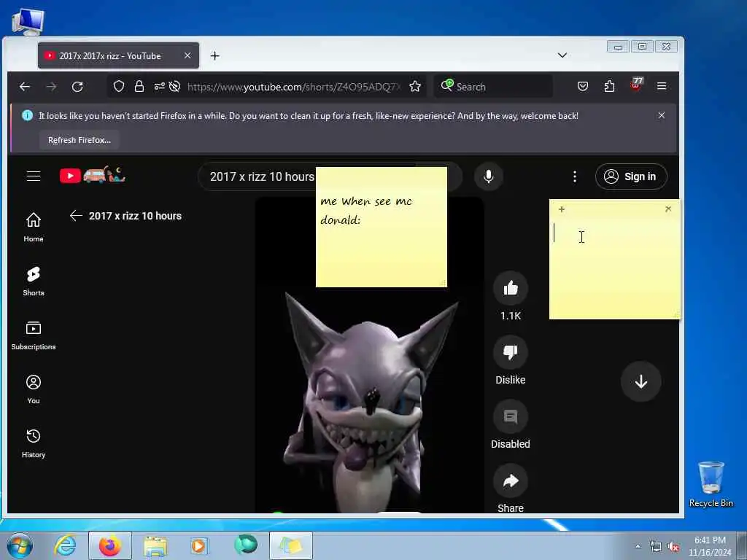Click the green orb taskbar icon
This screenshot has width=747, height=560.
[246, 545]
